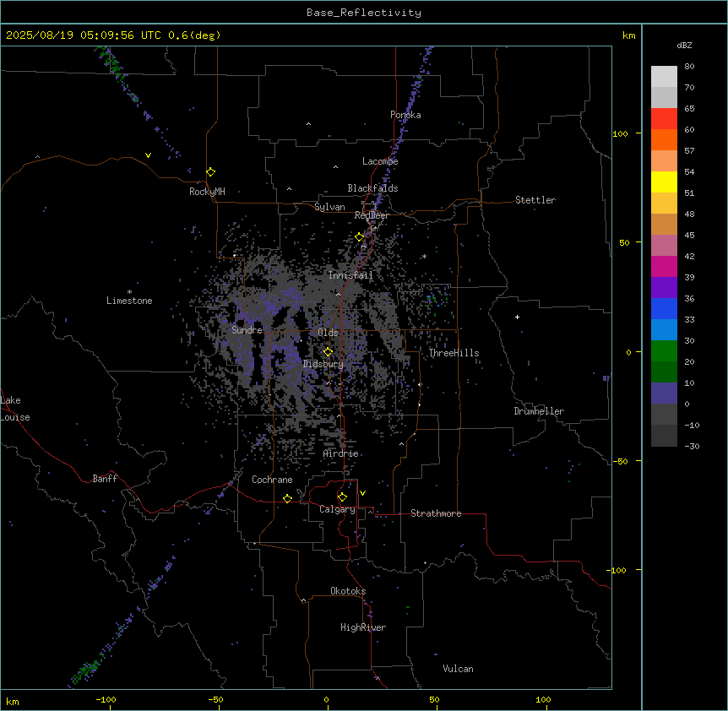Select the yellow diamond marker below Cochrane
728x711 pixels.
point(287,498)
